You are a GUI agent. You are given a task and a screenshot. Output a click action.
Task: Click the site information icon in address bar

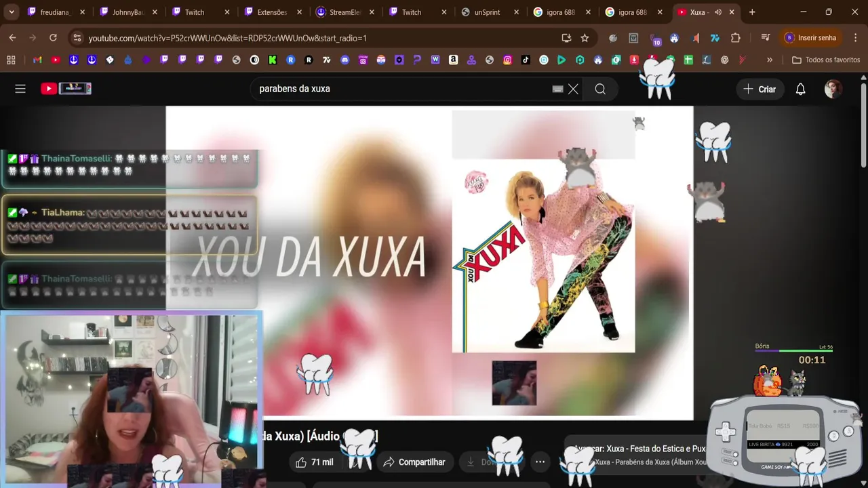[77, 38]
